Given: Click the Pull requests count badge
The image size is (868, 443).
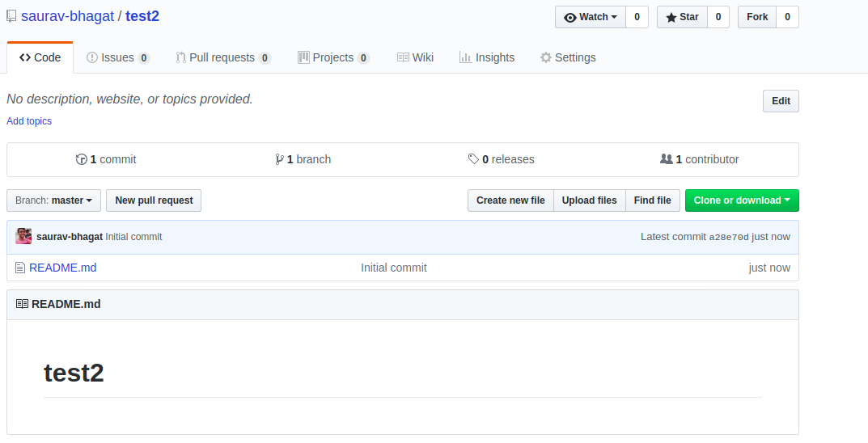Looking at the screenshot, I should 265,58.
